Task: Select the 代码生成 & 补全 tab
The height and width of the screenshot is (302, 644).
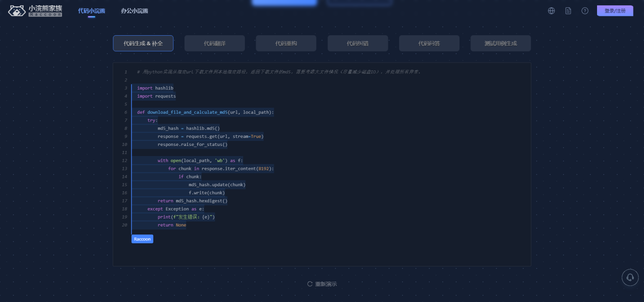Action: click(x=143, y=43)
